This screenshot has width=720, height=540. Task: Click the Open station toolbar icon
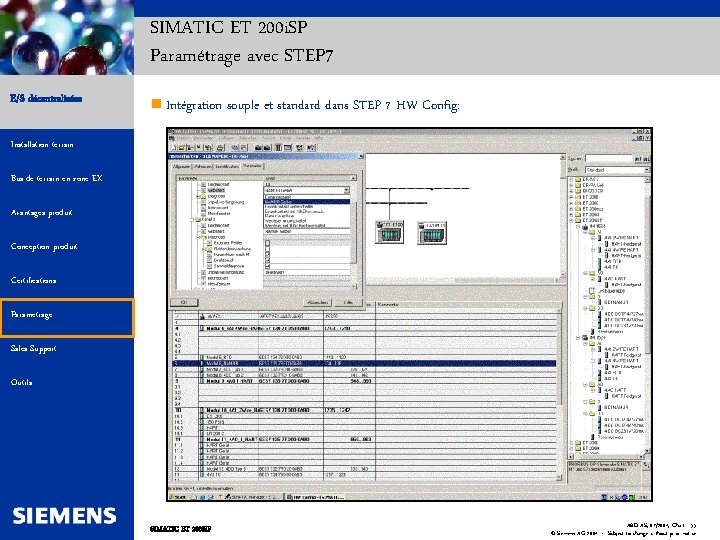pos(182,147)
